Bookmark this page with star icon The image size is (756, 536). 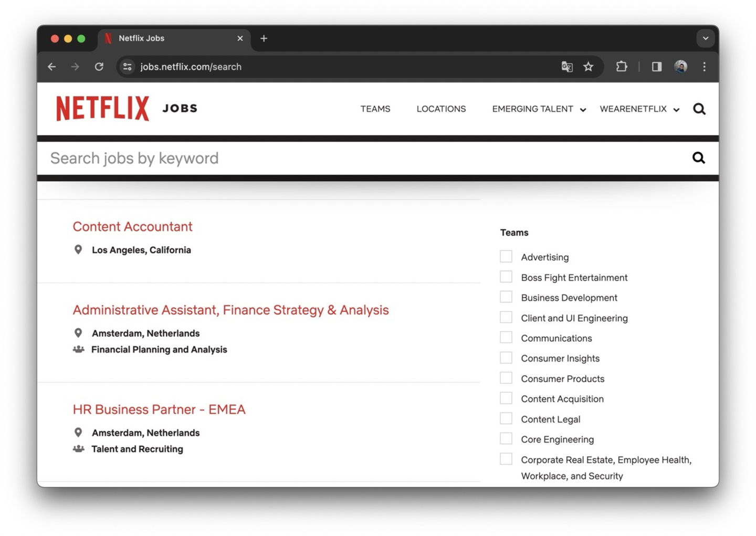click(x=589, y=67)
